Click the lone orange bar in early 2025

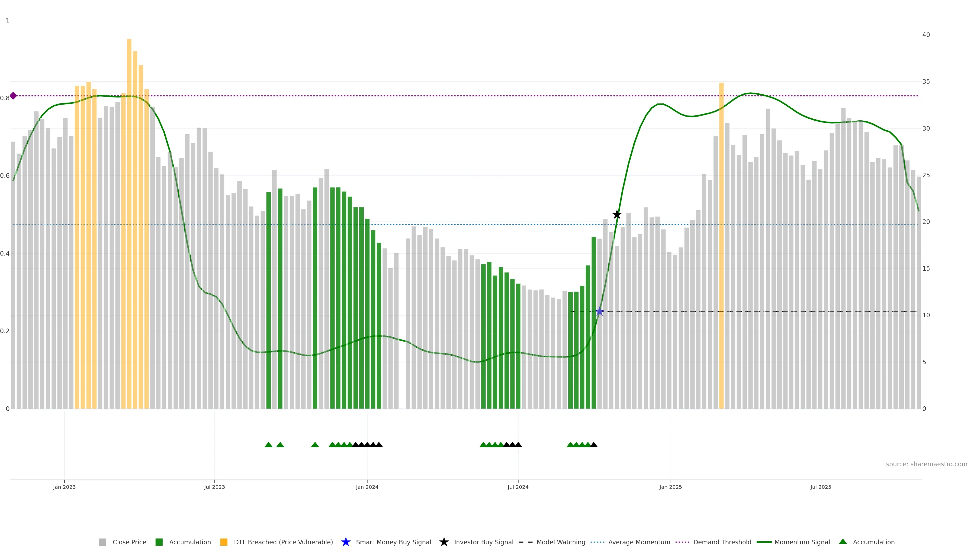(721, 247)
